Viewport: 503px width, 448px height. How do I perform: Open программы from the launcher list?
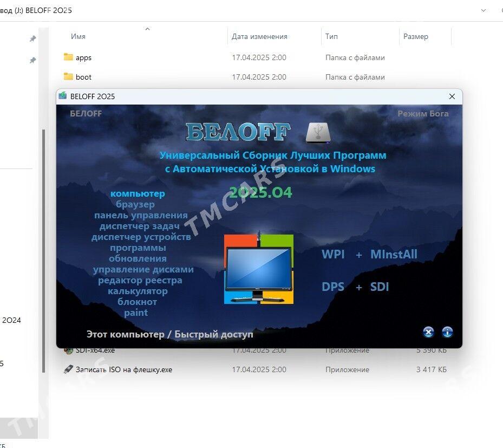(x=138, y=248)
